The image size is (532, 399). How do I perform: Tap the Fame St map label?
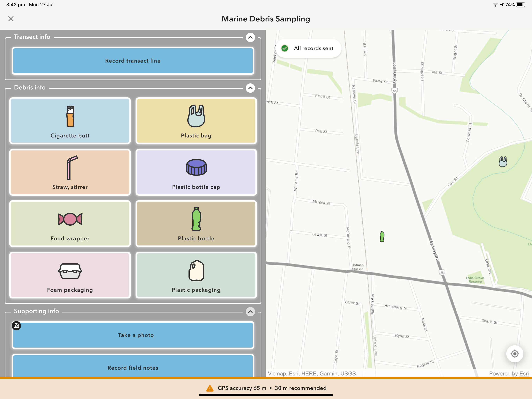(380, 81)
